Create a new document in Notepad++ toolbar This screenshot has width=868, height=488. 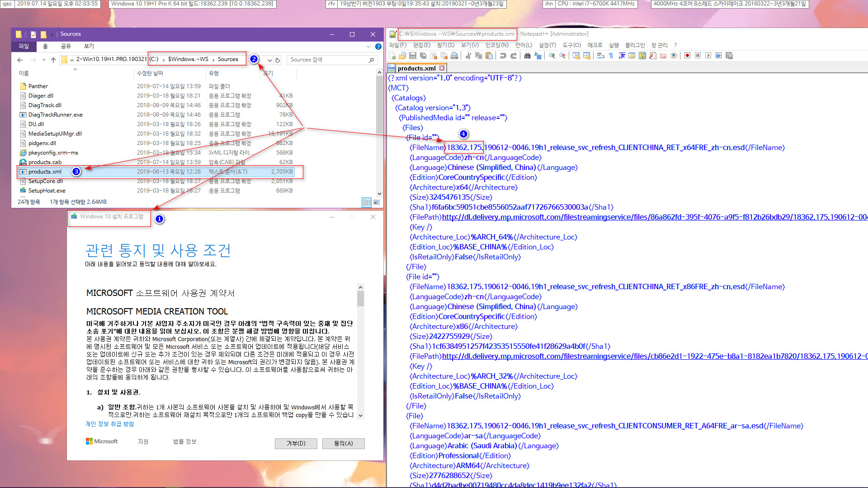(392, 56)
